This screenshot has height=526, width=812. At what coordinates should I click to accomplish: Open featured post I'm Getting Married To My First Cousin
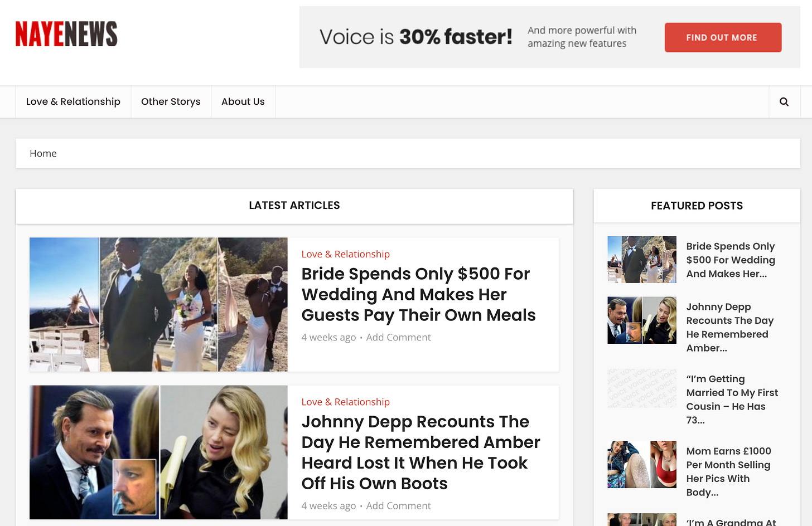[732, 400]
